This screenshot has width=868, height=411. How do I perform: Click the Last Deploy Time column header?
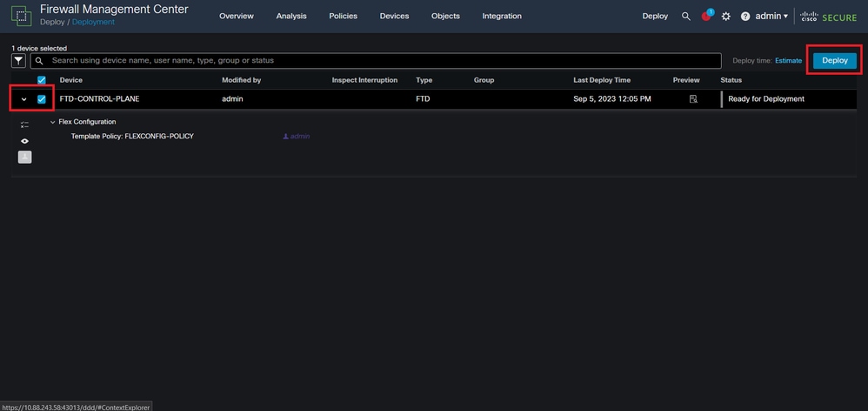click(x=602, y=80)
